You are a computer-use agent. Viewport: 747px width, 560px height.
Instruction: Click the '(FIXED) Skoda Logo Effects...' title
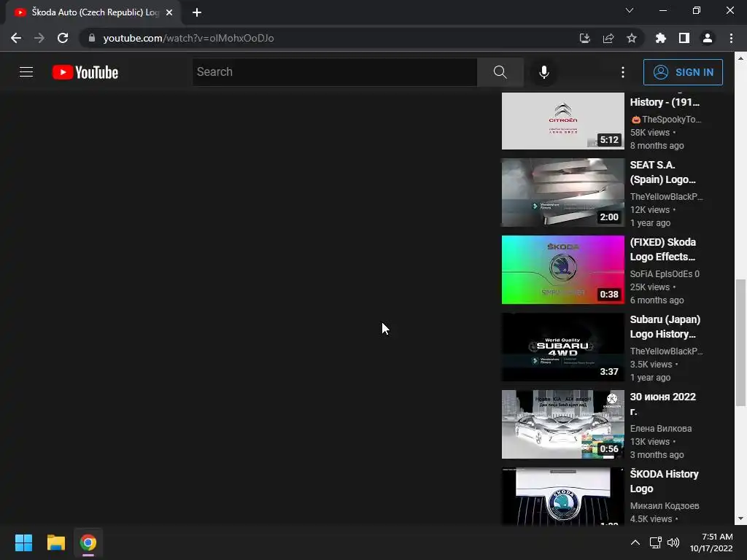[x=662, y=249]
